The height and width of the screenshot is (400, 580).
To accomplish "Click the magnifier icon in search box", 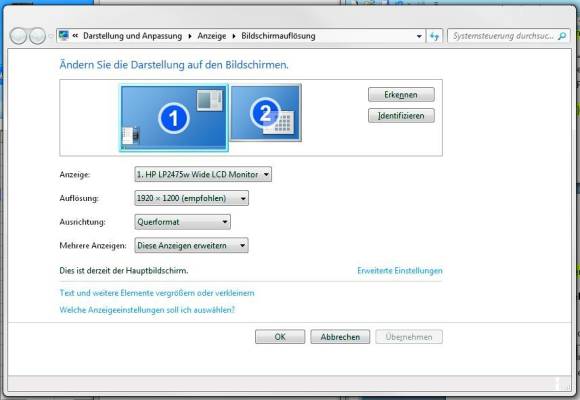I will coord(562,36).
